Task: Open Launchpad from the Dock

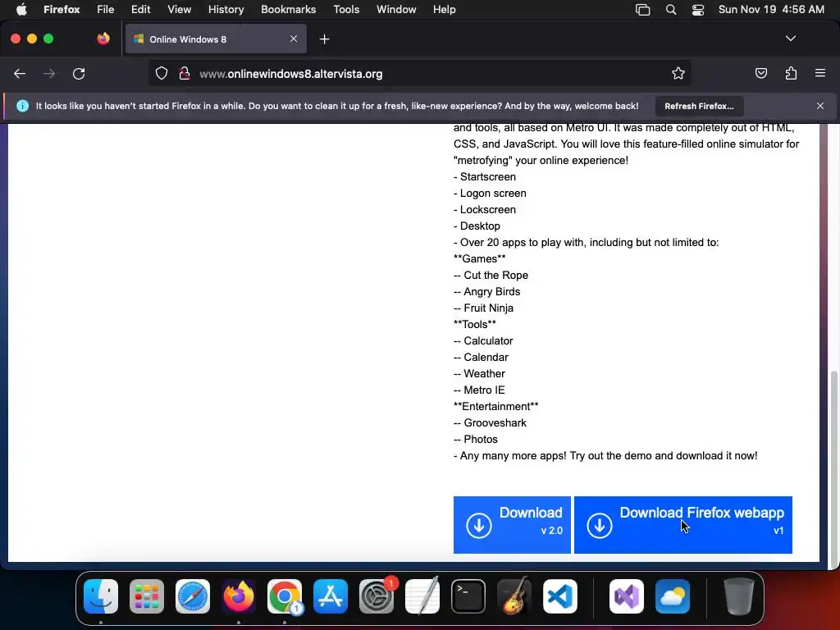Action: (x=147, y=596)
